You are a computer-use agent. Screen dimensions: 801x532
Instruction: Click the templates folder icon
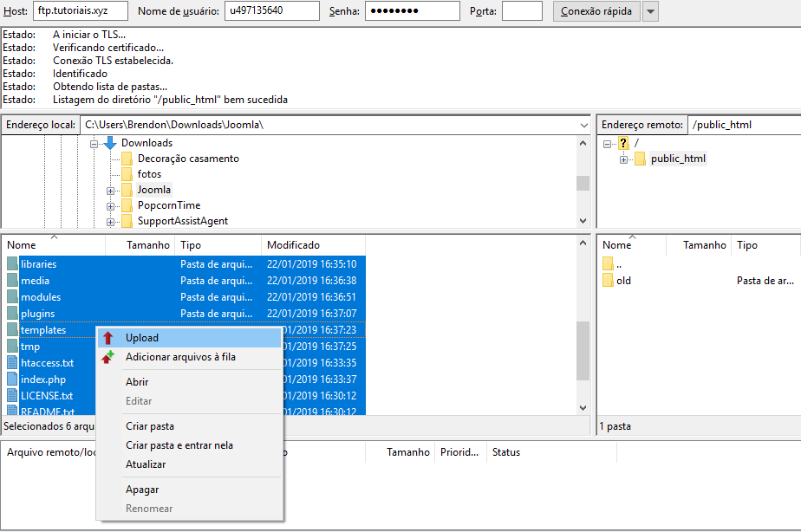[x=13, y=330]
